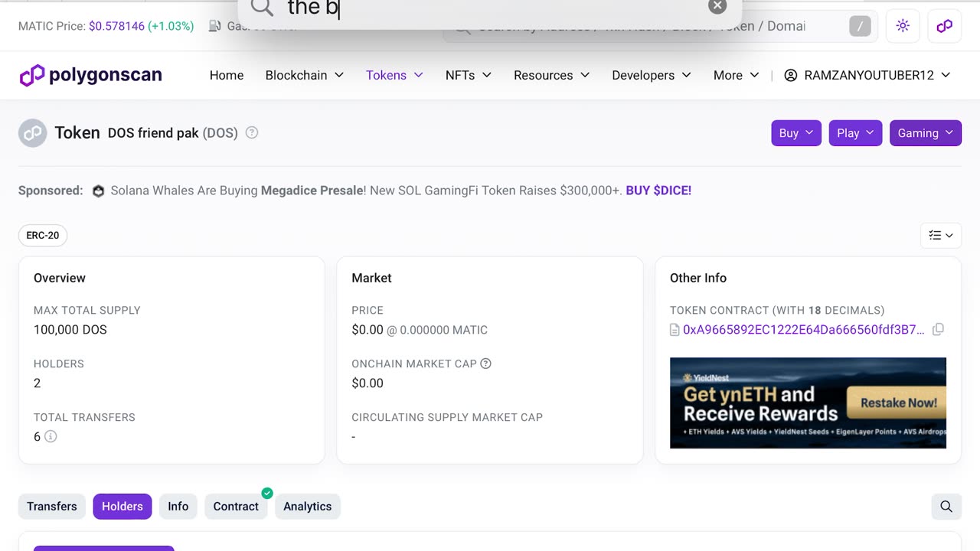
Task: Expand the Tokens menu
Action: [x=394, y=75]
